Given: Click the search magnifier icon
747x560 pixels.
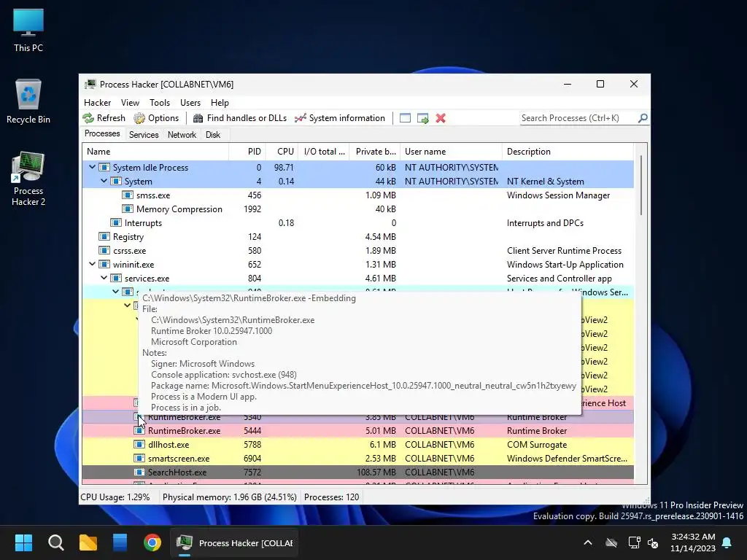Looking at the screenshot, I should coord(643,117).
